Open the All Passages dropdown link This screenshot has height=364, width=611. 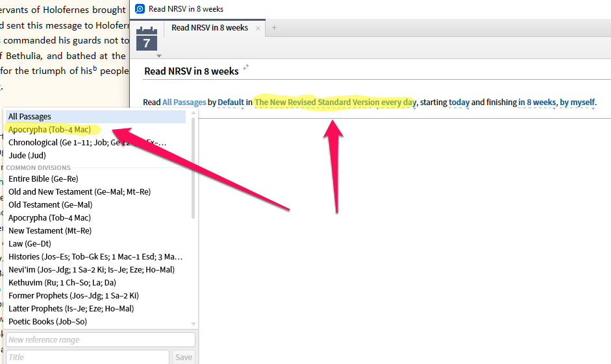point(184,102)
